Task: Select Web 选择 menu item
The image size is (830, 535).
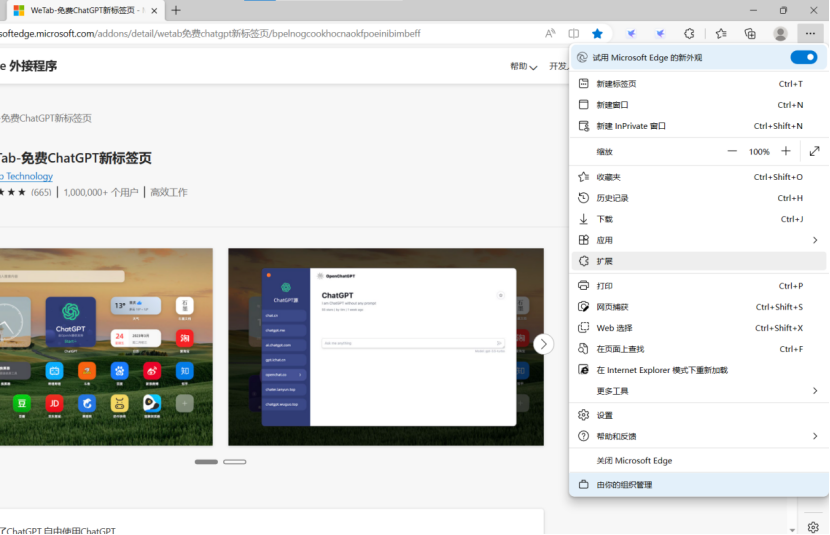Action: point(699,328)
